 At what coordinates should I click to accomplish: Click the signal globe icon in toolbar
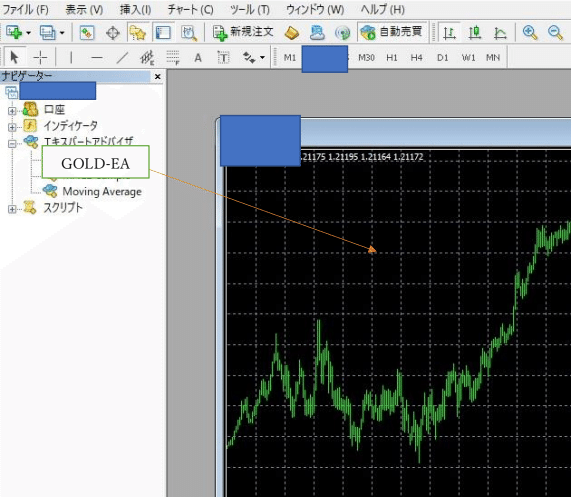[343, 33]
